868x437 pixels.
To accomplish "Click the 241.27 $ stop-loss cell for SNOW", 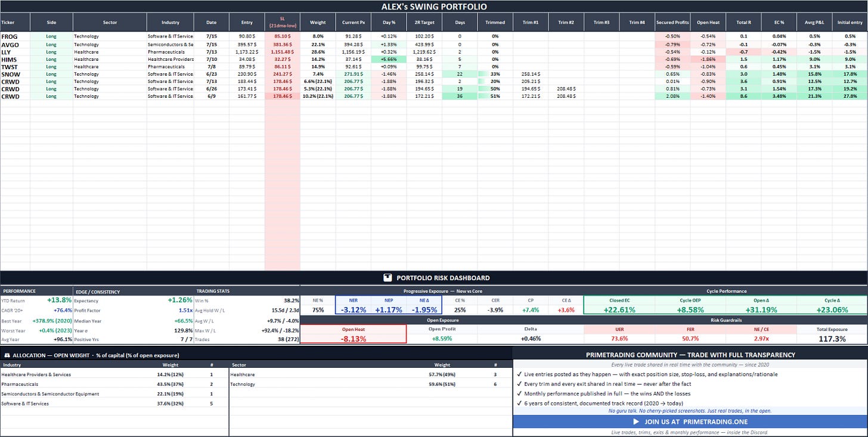I will coord(282,74).
